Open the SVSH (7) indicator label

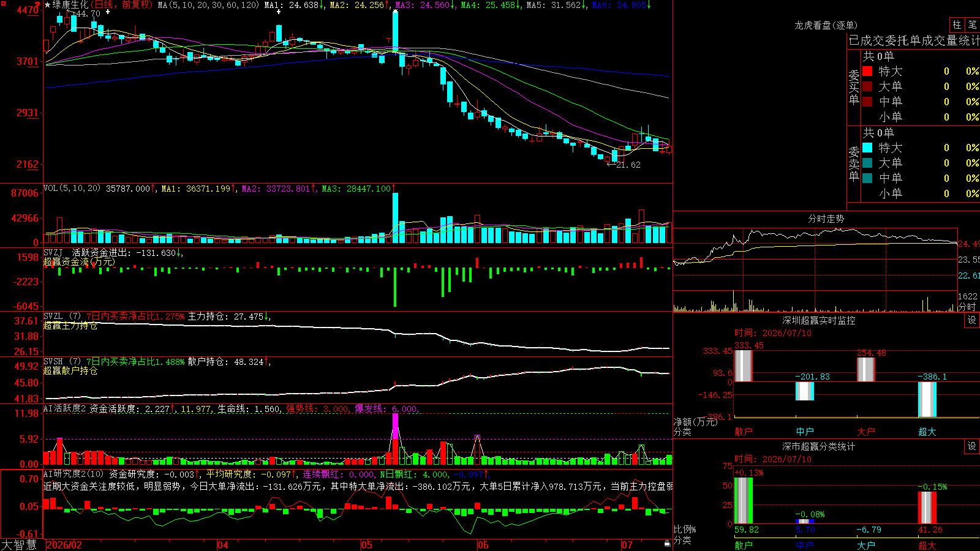[62, 362]
